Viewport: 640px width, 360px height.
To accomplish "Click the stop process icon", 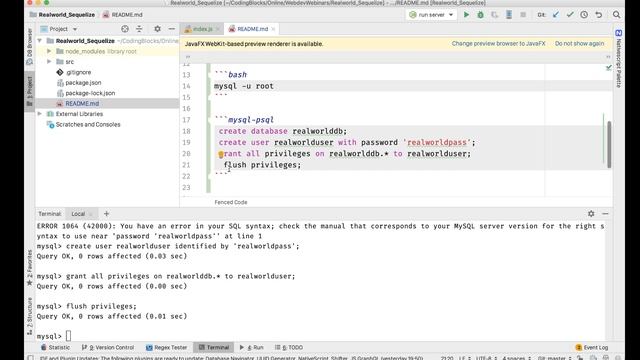I will pos(523,15).
